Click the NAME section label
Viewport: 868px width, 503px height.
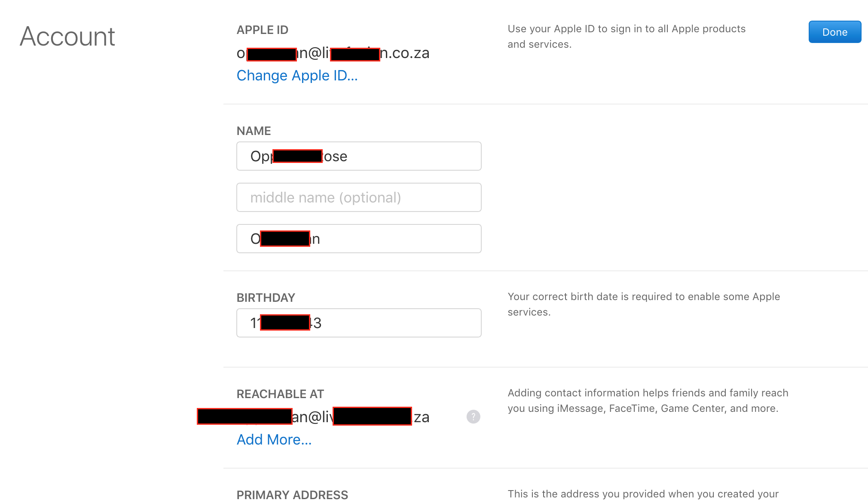coord(254,131)
